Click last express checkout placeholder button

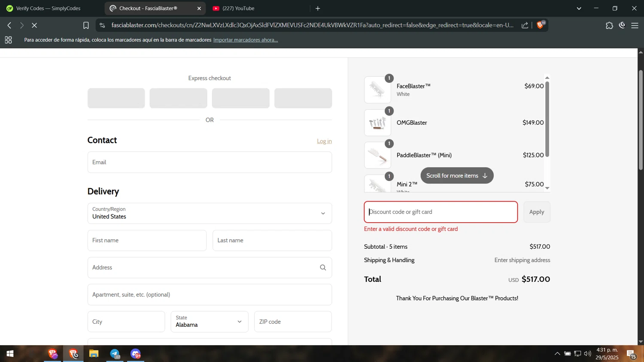pyautogui.click(x=303, y=98)
